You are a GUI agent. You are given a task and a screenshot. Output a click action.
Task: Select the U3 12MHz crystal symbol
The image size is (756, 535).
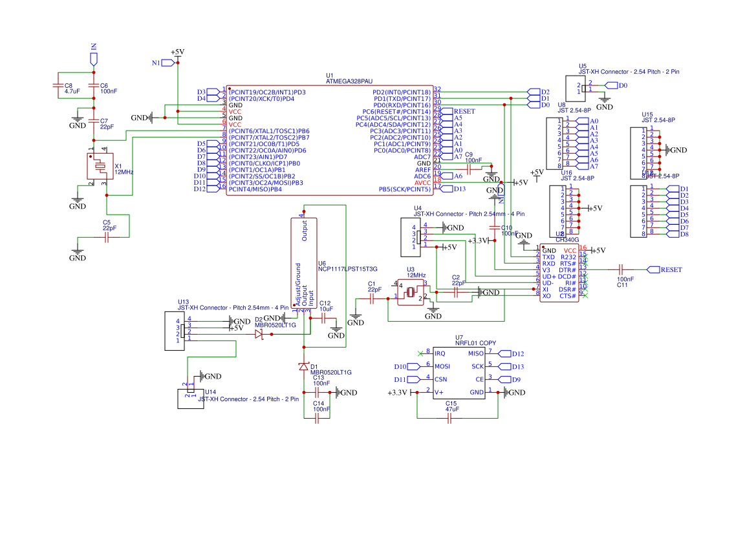tap(411, 292)
